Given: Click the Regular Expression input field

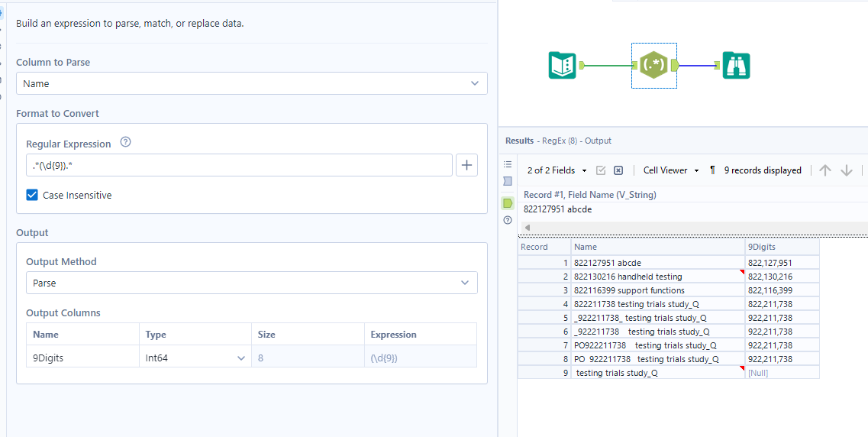Looking at the screenshot, I should [x=238, y=165].
